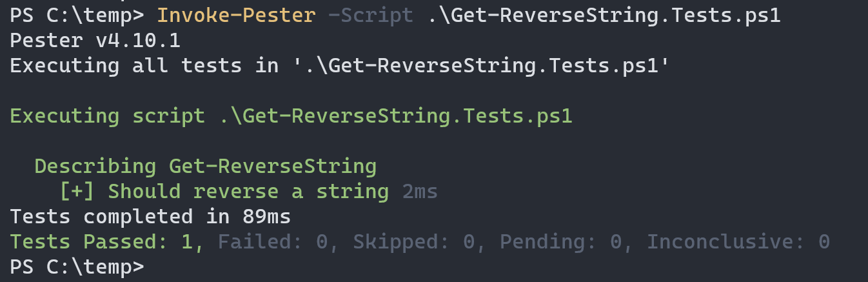This screenshot has width=868, height=282.
Task: Click the top PS C:\temp> prompt
Action: [x=77, y=15]
